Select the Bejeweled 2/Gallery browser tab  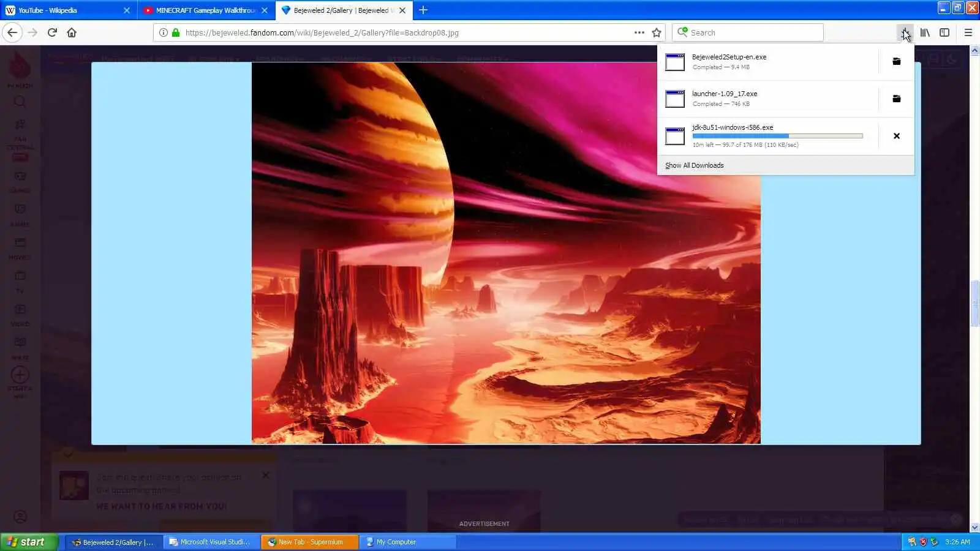[x=344, y=10]
